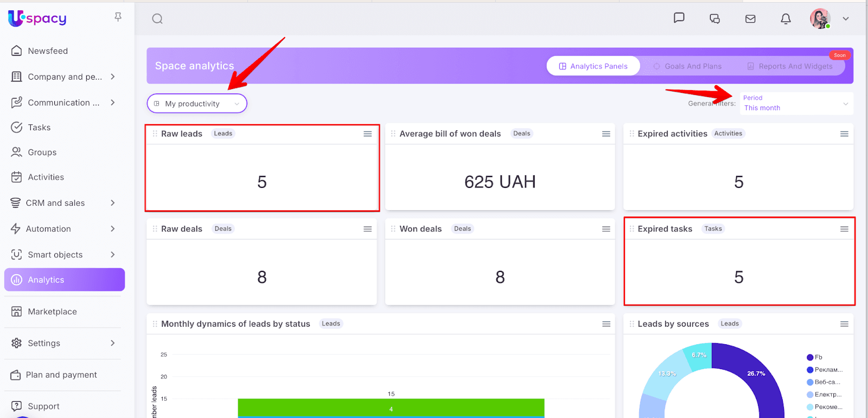The width and height of the screenshot is (868, 418).
Task: Click the Leads tag on Raw leads
Action: pyautogui.click(x=223, y=134)
